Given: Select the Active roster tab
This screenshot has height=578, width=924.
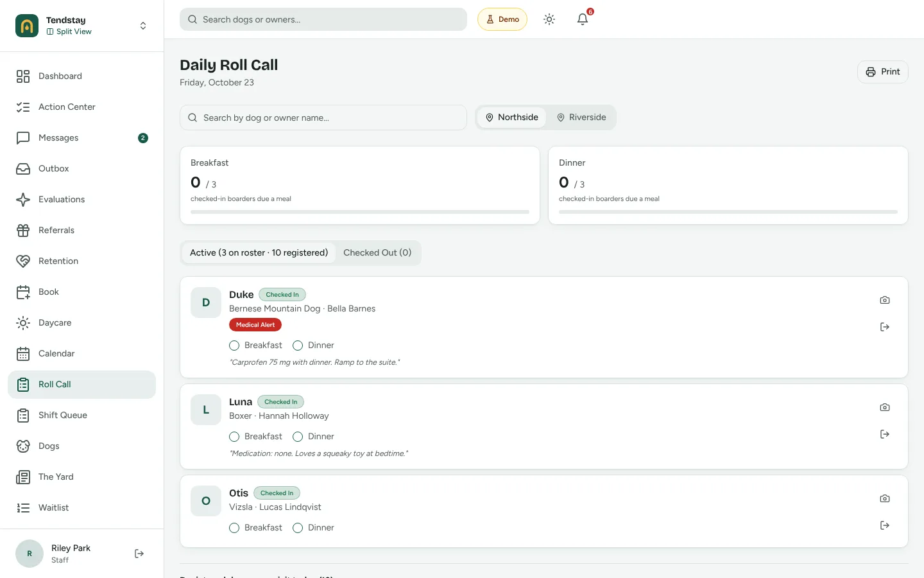Looking at the screenshot, I should 259,253.
